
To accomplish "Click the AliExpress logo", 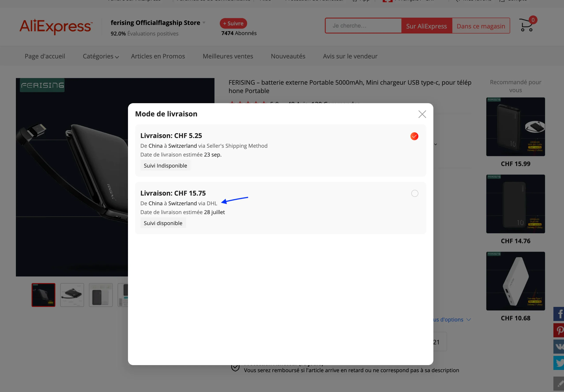I will [x=56, y=26].
